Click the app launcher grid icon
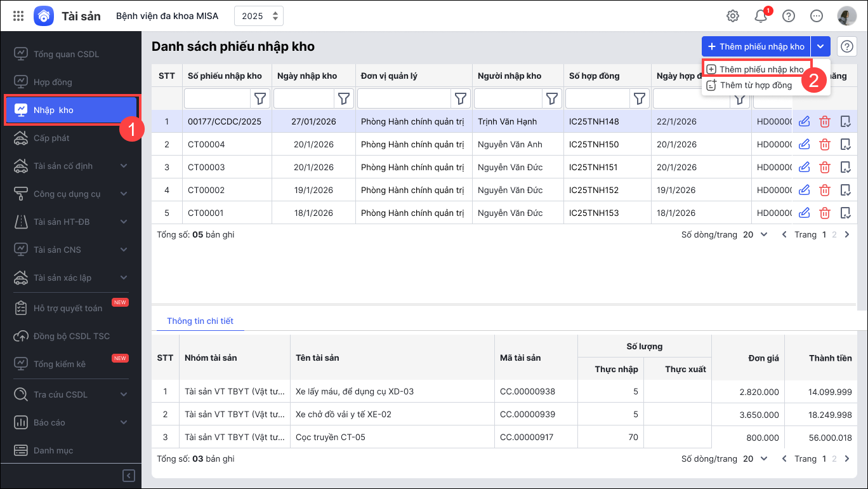The image size is (868, 489). (x=18, y=16)
